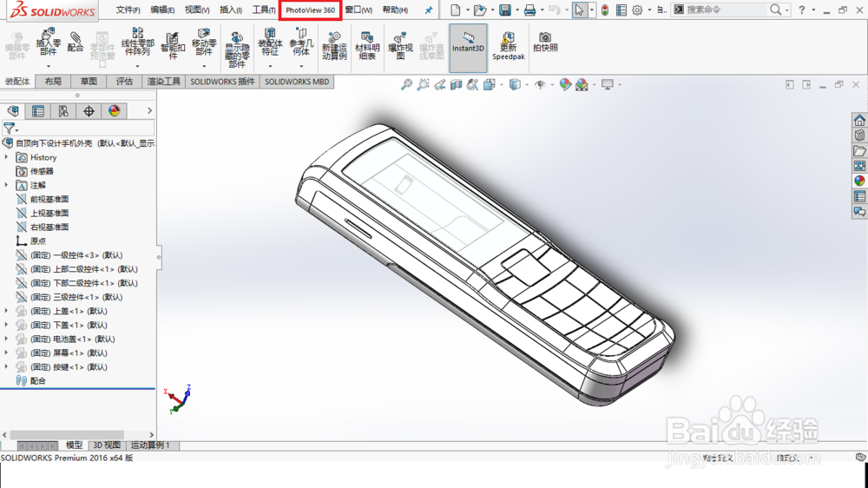Viewport: 868px width, 488px height.
Task: Switch to SOLIDWORKS 插件 tab
Action: pos(222,82)
